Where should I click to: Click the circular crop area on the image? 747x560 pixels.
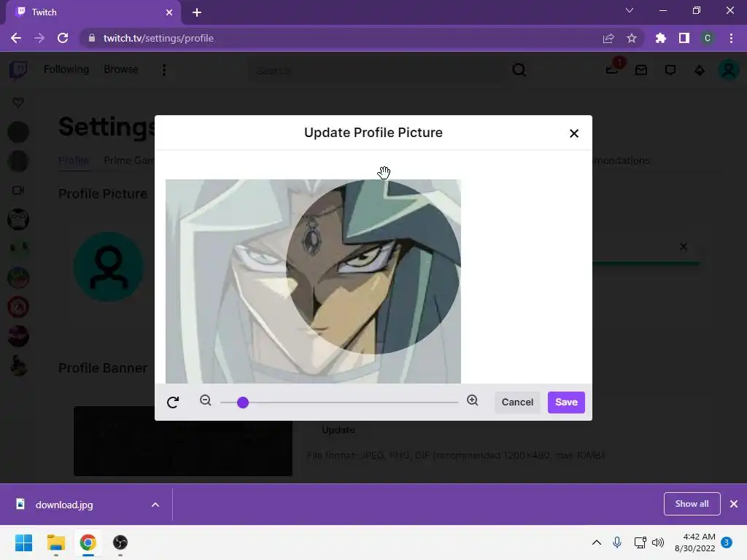pos(373,267)
